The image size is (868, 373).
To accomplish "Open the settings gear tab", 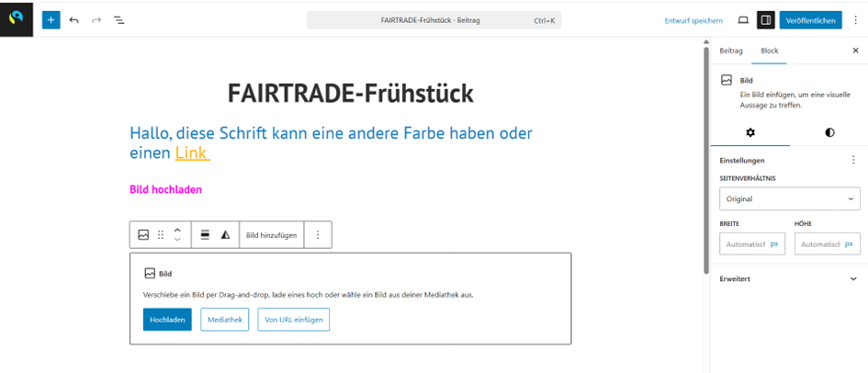I will 750,132.
